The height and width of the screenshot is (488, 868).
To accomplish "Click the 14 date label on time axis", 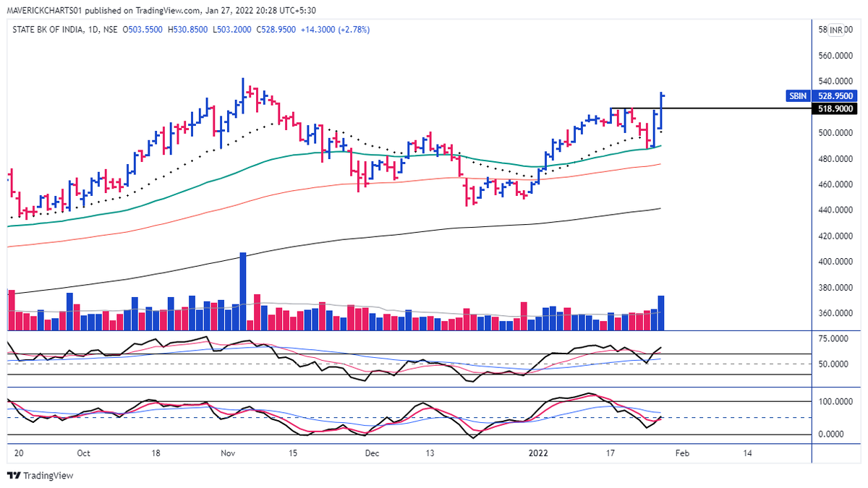I will 747,453.
